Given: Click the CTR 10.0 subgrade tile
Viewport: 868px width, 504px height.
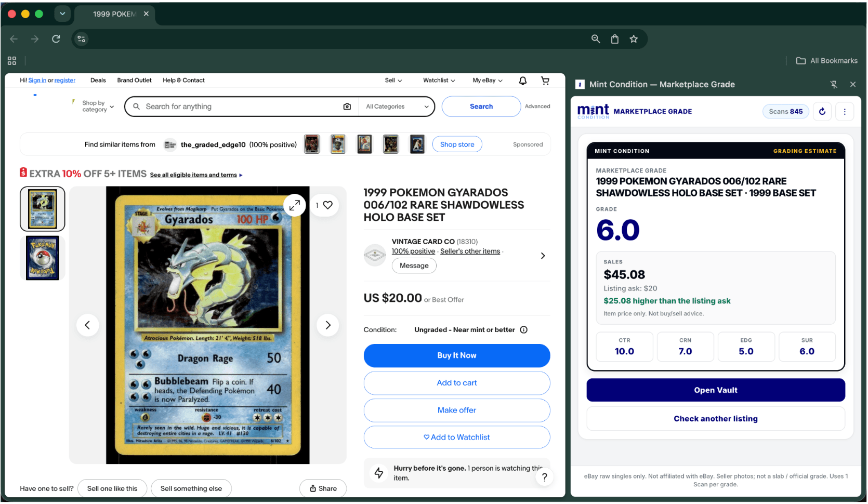Looking at the screenshot, I should pos(624,347).
